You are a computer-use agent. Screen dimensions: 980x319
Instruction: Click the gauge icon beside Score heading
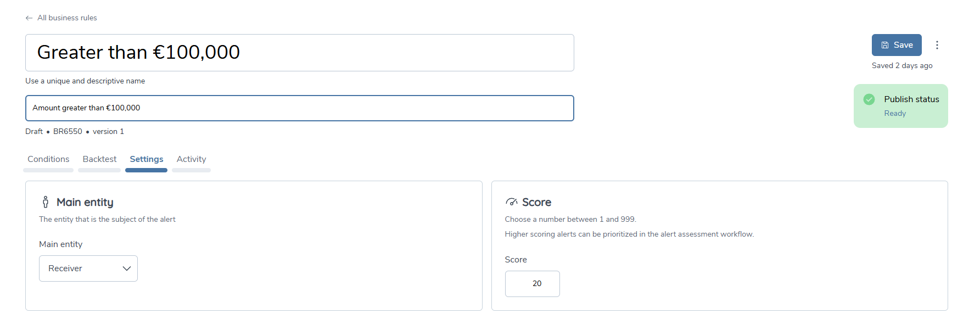tap(512, 202)
